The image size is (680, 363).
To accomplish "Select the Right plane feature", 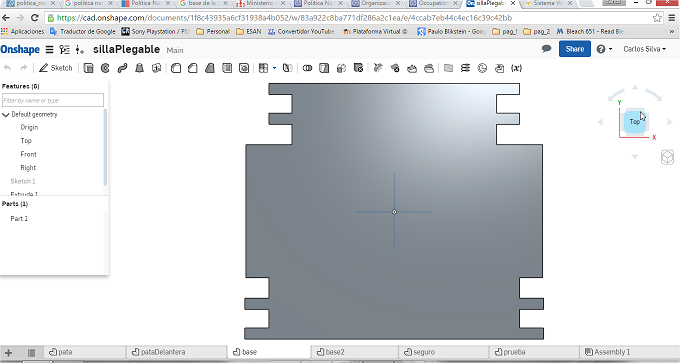I will [28, 168].
